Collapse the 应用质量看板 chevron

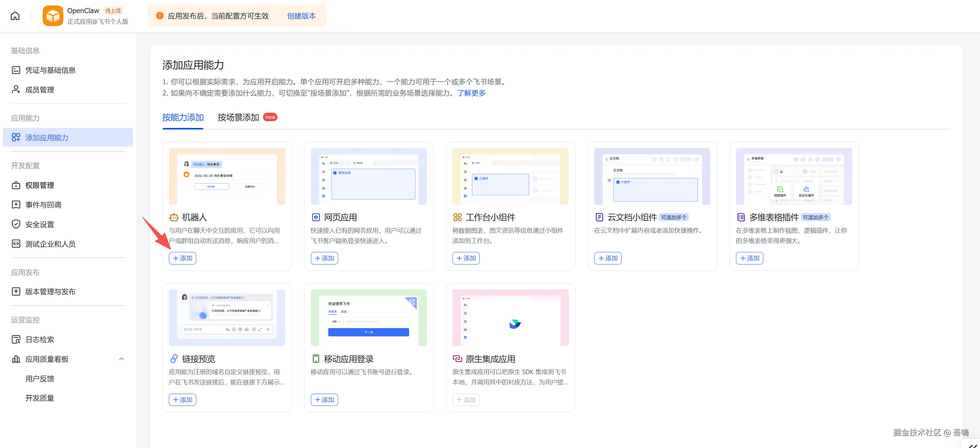pos(121,359)
